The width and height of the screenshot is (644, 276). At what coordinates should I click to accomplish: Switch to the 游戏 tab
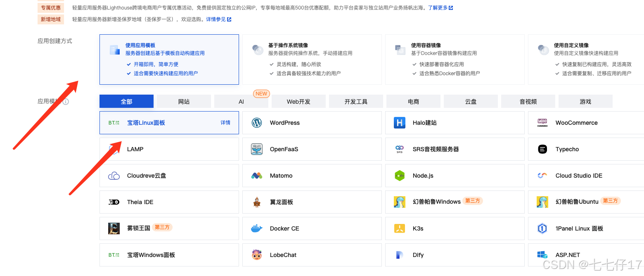[x=585, y=101]
